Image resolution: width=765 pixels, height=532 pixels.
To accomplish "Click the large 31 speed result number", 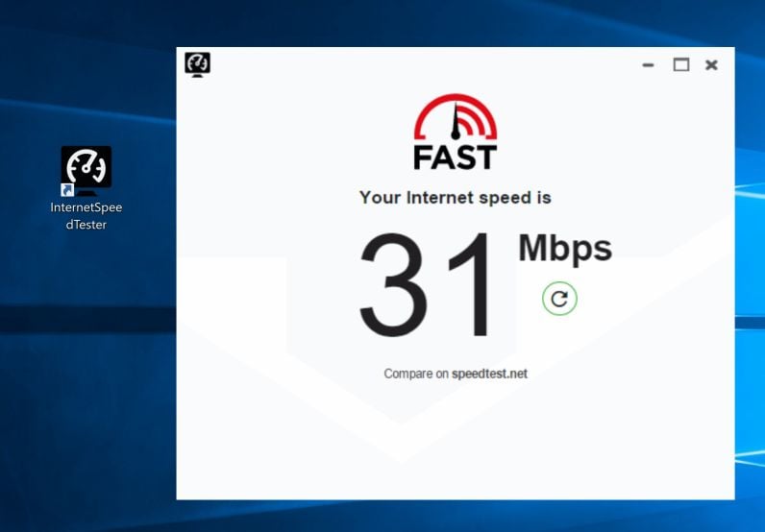I will point(425,285).
